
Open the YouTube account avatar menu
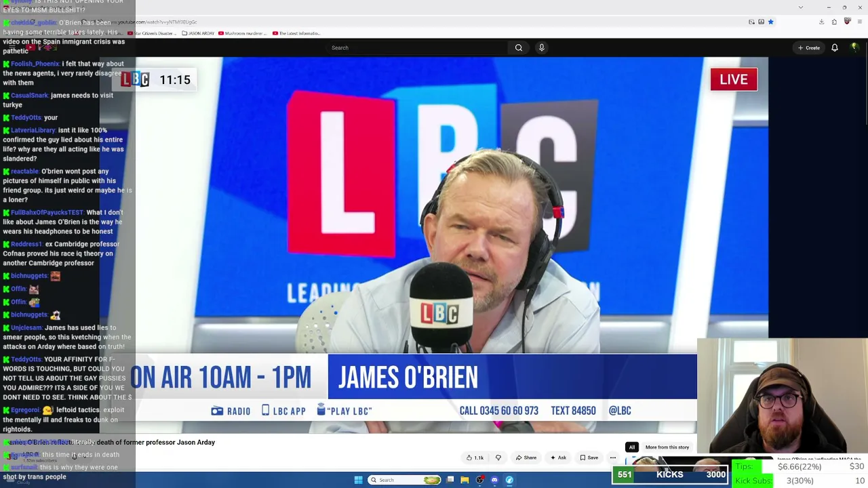(x=854, y=47)
